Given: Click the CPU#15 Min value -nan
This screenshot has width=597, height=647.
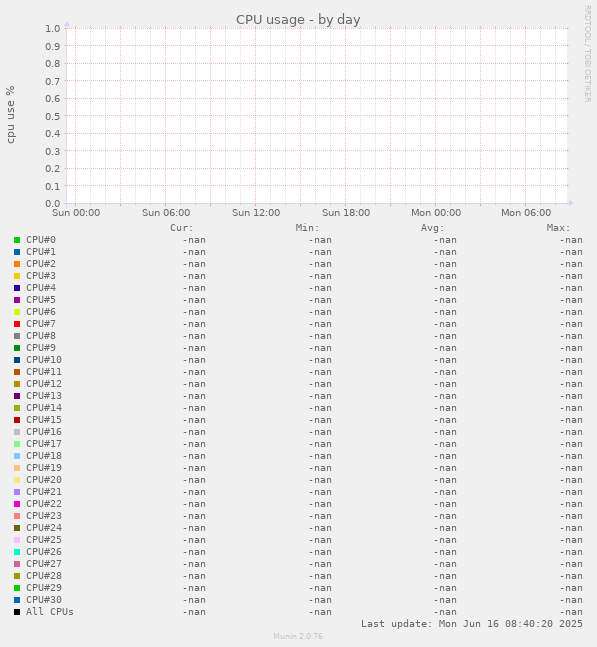Looking at the screenshot, I should coord(320,420).
